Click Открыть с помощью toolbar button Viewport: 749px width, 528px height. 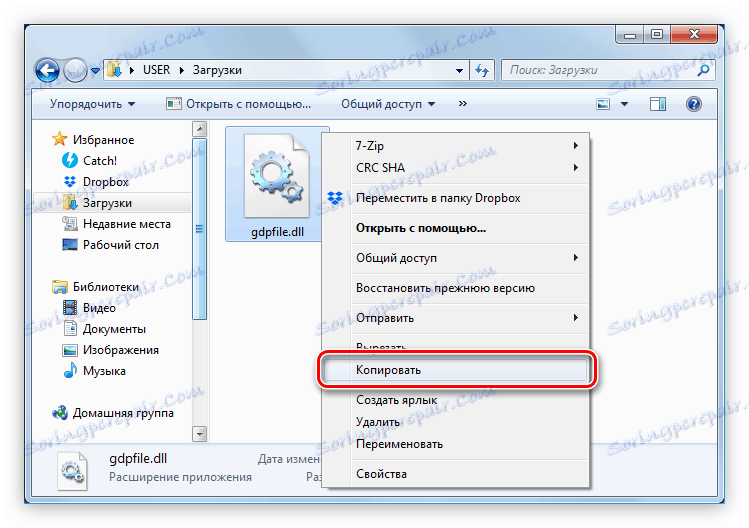(238, 104)
